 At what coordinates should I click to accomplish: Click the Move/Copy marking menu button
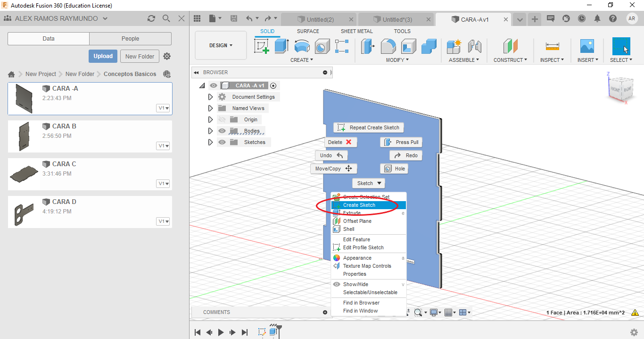[x=334, y=169]
